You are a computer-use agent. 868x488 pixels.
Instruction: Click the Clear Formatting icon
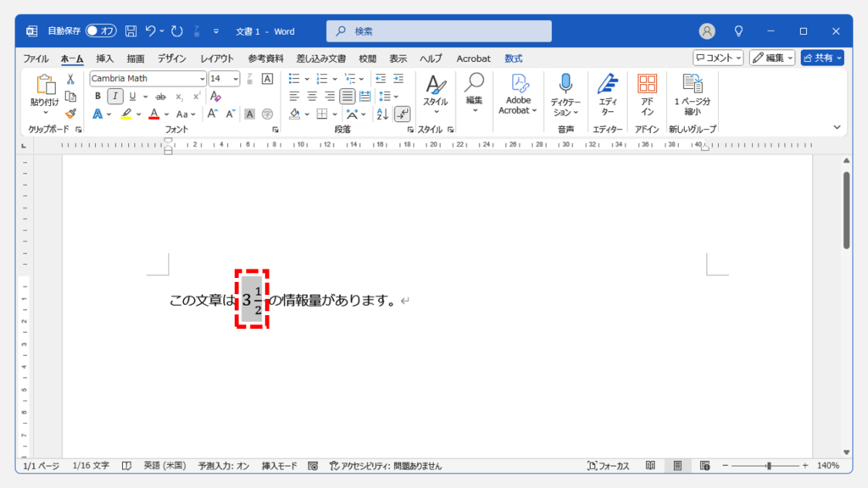268,79
